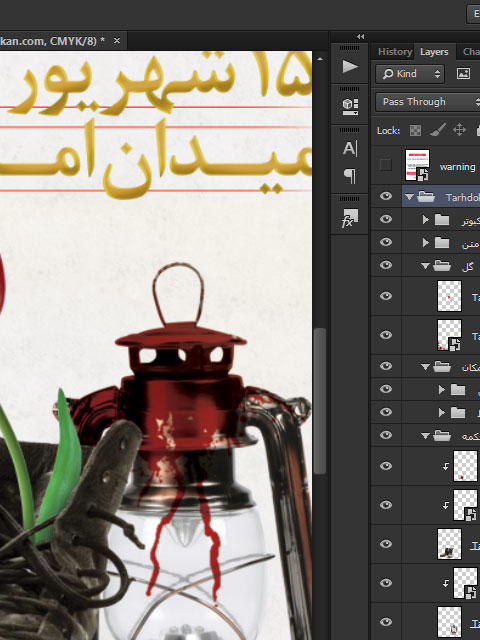Lock image pixels brush icon
The height and width of the screenshot is (640, 480).
[x=438, y=130]
